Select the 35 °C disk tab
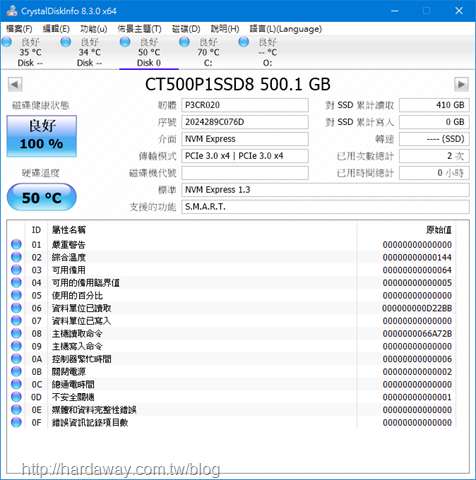 [30, 52]
